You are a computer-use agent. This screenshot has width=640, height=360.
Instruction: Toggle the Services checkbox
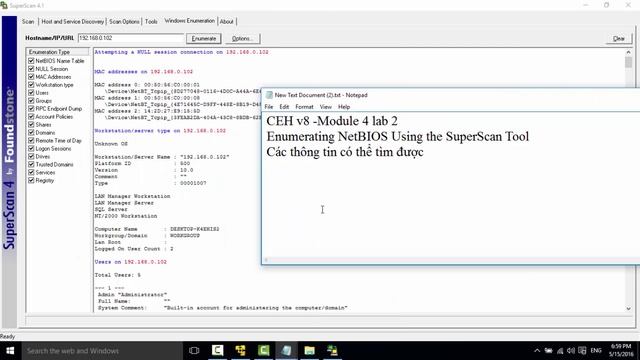click(x=31, y=172)
